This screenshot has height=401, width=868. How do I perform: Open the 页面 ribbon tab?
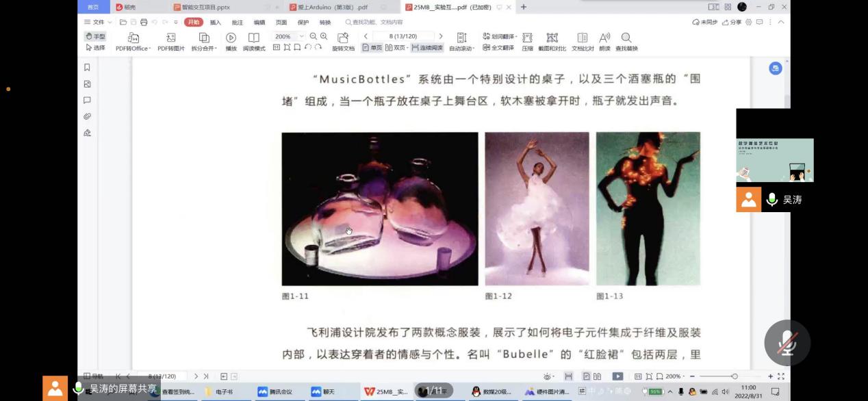[x=281, y=23]
